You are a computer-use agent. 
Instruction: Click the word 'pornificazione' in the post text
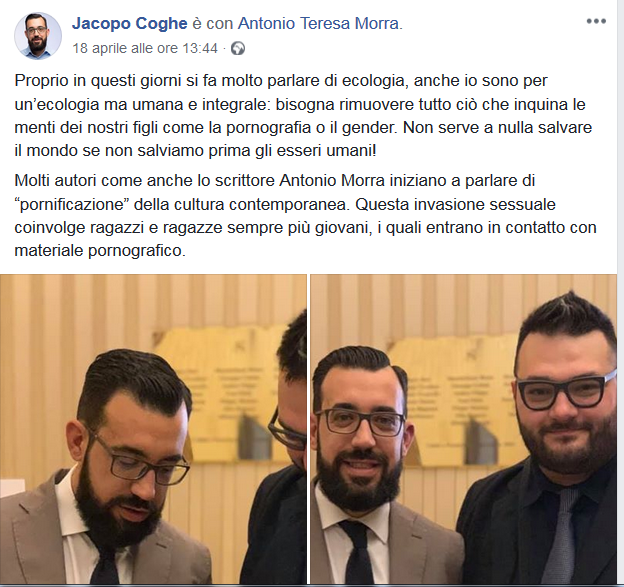(x=76, y=205)
